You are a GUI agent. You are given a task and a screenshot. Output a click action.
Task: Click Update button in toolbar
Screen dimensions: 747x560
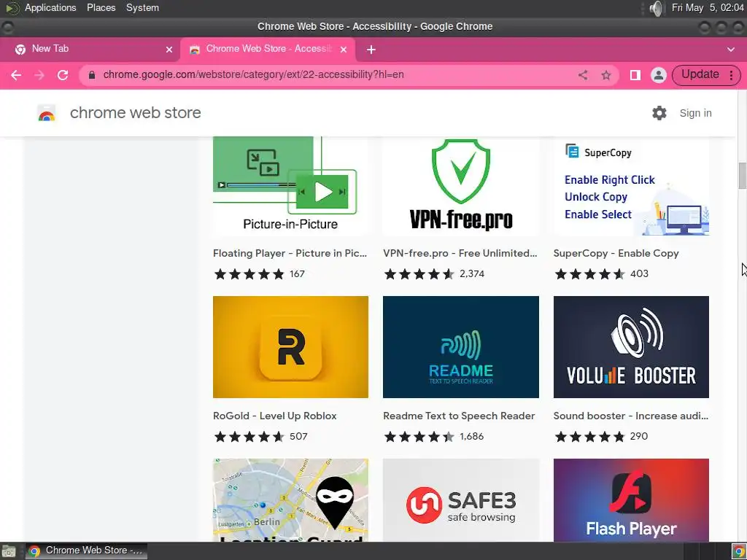(x=700, y=74)
